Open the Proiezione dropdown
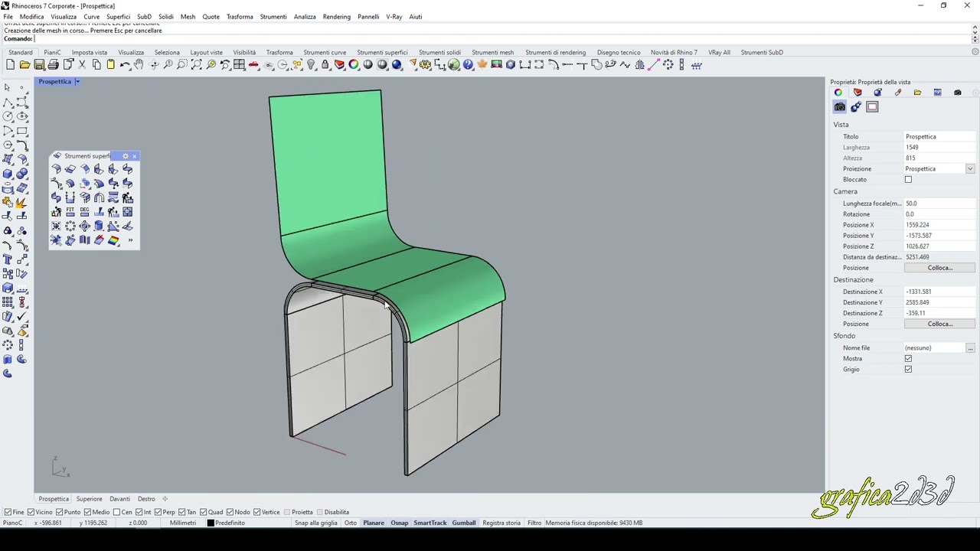The width and height of the screenshot is (980, 551). pyautogui.click(x=970, y=169)
